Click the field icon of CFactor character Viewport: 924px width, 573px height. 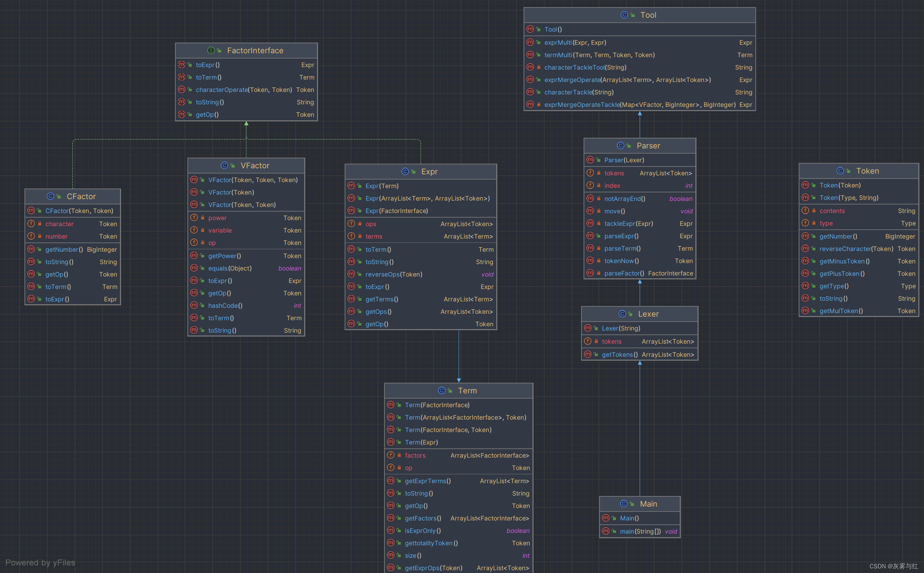(31, 224)
